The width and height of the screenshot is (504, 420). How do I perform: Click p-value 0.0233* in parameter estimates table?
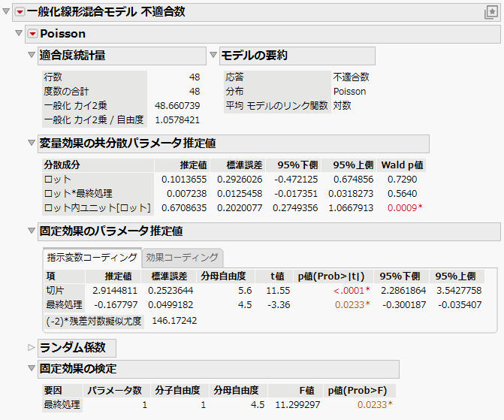pos(352,304)
